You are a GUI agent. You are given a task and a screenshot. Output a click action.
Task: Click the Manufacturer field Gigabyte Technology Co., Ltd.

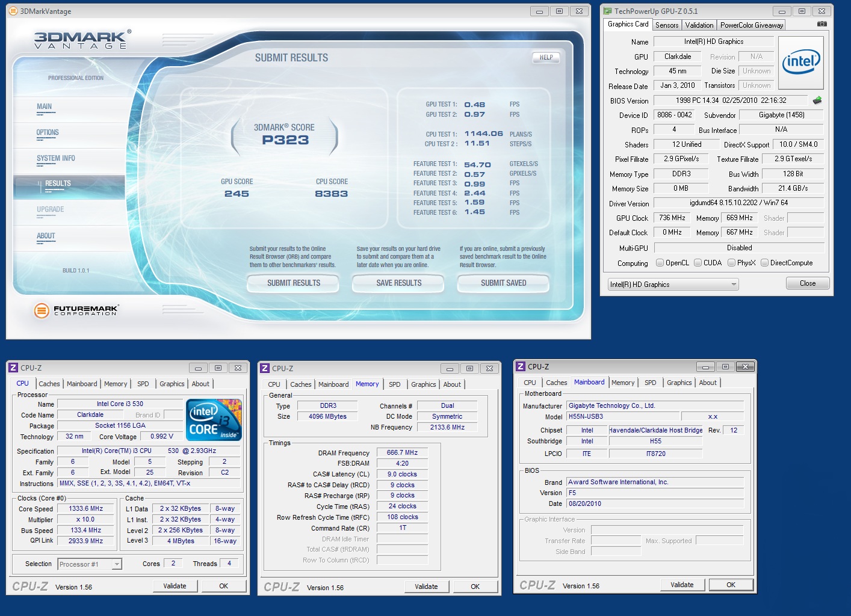(x=655, y=405)
